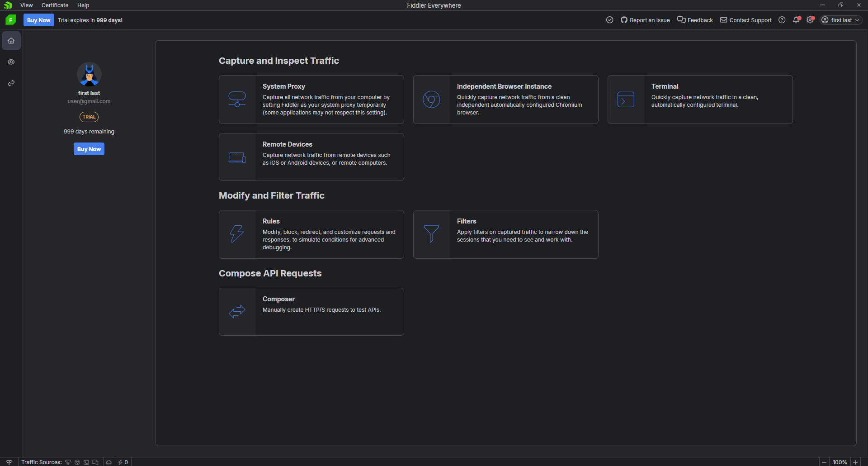Click Buy Now under the user profile
868x466 pixels.
click(x=89, y=149)
